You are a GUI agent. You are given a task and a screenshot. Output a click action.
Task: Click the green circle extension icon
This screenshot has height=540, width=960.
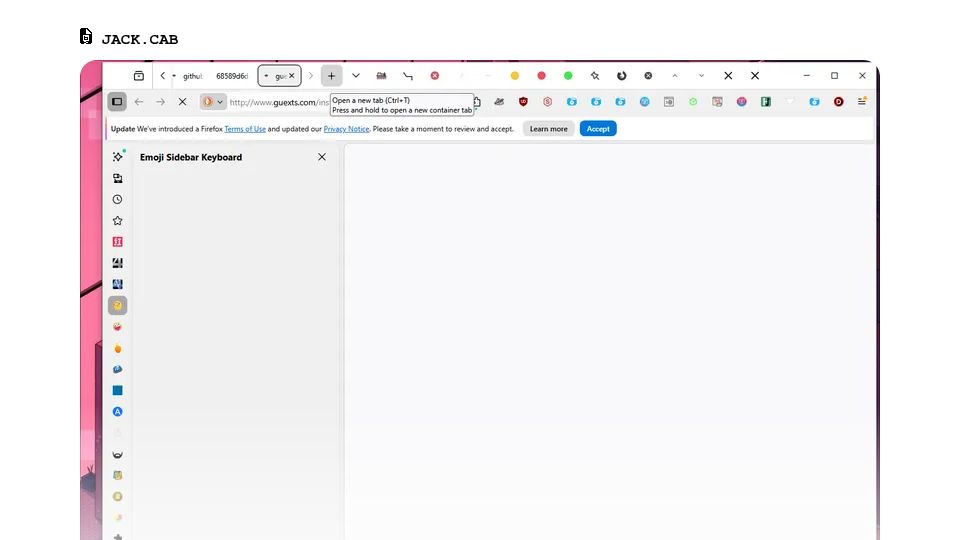[693, 102]
